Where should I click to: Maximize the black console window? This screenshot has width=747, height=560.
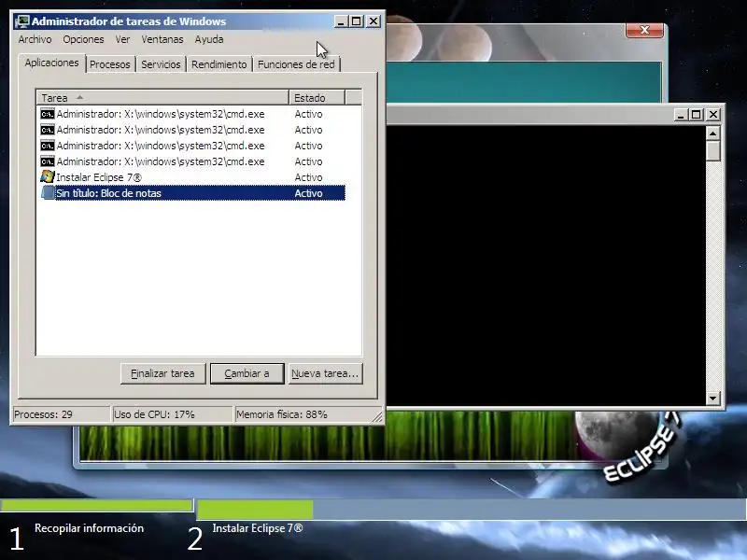(697, 114)
